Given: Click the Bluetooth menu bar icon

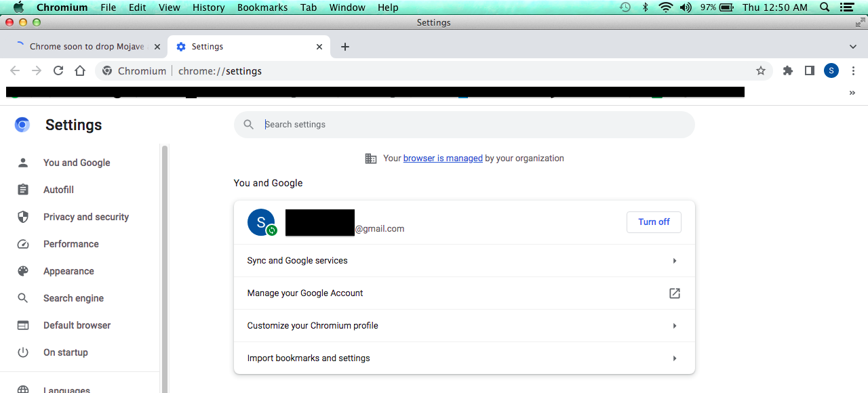Looking at the screenshot, I should (x=646, y=7).
